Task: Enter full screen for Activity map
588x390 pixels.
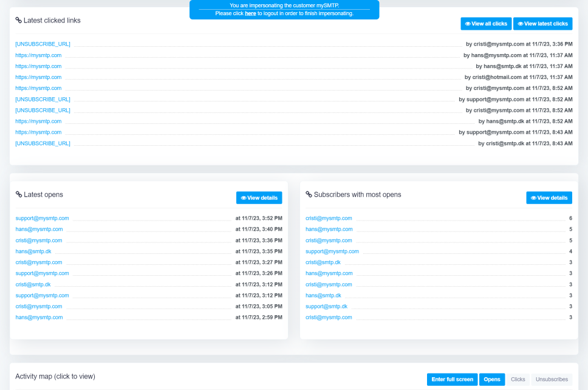Action: [452, 380]
